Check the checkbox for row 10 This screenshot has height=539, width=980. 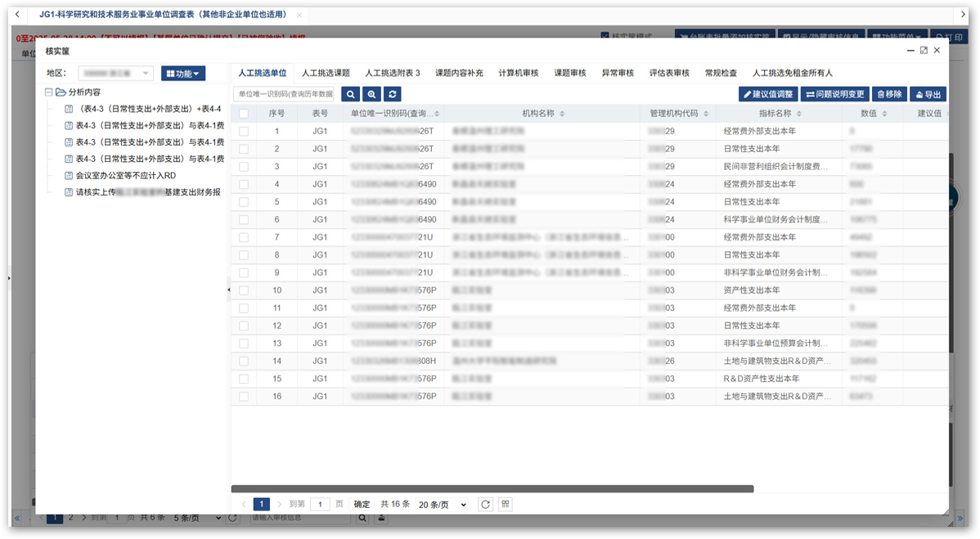coord(244,290)
